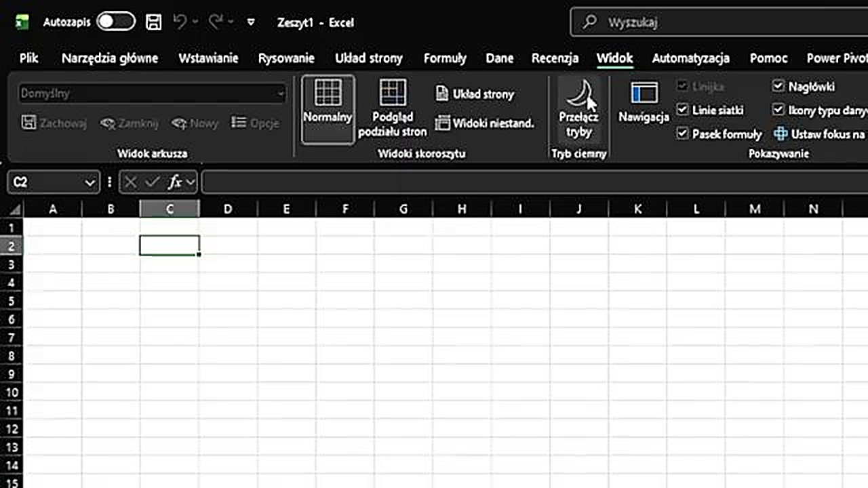The image size is (868, 488).
Task: Expand the Name Box dropdown arrow
Action: point(90,182)
